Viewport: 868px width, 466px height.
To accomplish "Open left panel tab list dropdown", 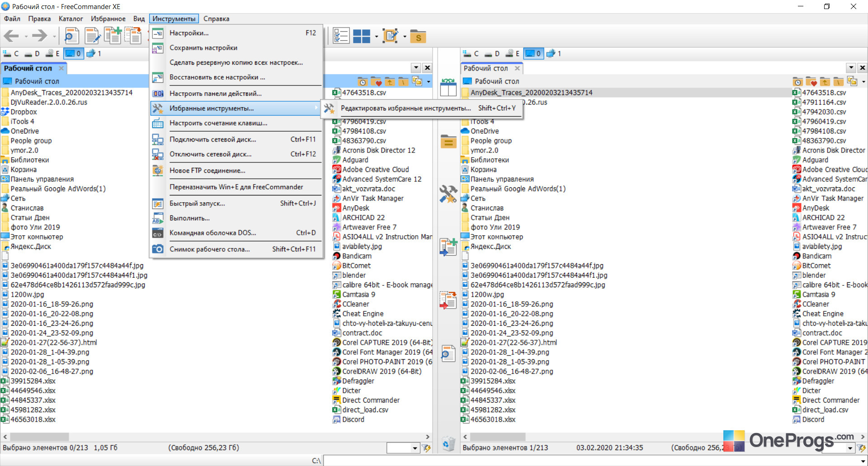I will tap(416, 68).
